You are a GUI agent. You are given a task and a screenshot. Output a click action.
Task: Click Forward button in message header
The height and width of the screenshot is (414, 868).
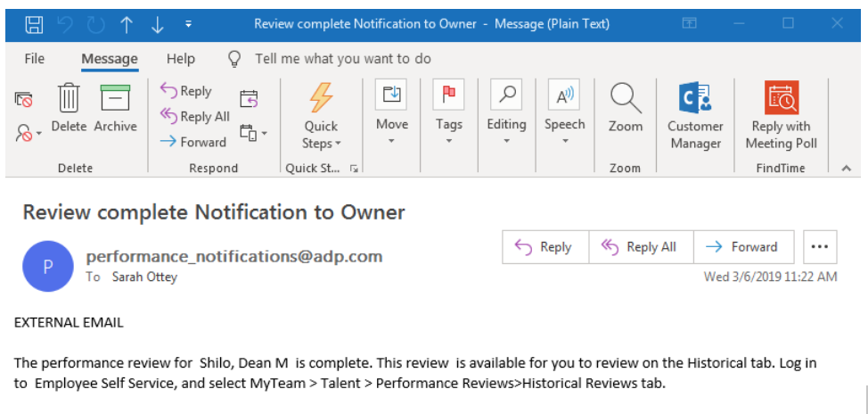tap(743, 247)
